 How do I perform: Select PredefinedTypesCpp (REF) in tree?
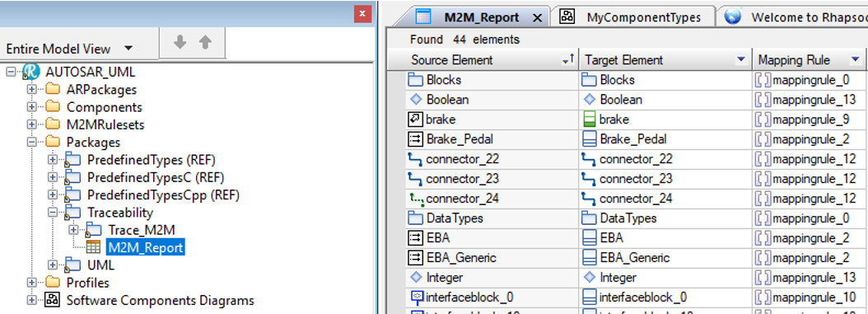click(163, 195)
